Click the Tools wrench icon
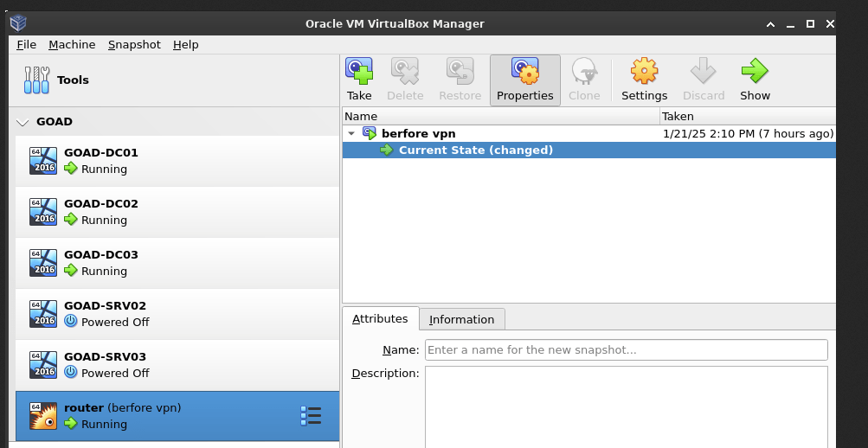Viewport: 868px width, 448px height. (x=36, y=80)
